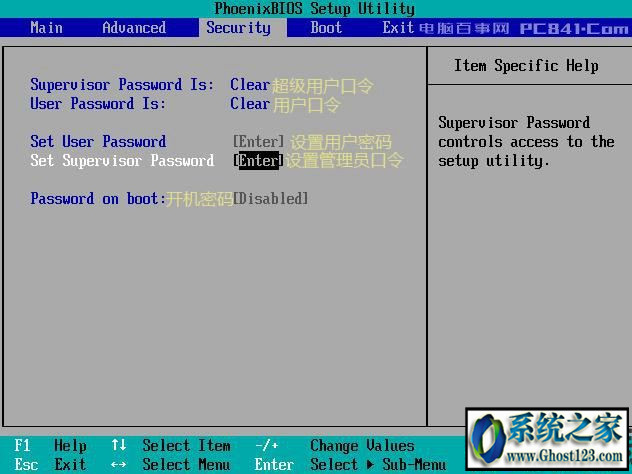This screenshot has width=632, height=474.
Task: Open the Main tab
Action: (46, 28)
